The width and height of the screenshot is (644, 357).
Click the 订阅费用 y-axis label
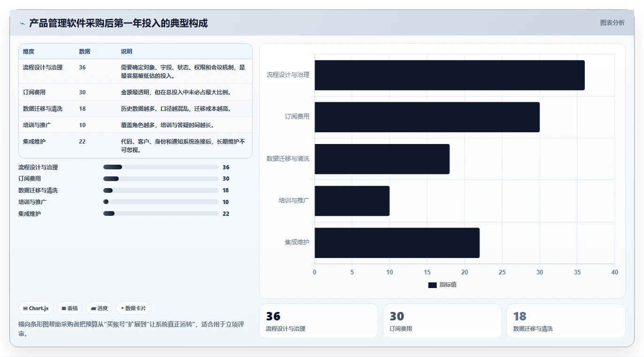click(x=297, y=117)
